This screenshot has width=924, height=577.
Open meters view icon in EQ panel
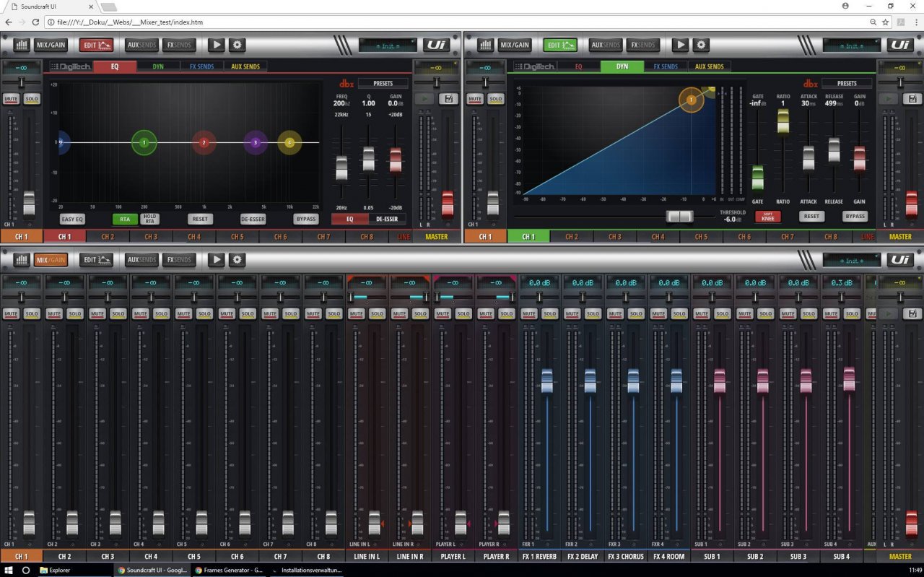(x=22, y=45)
